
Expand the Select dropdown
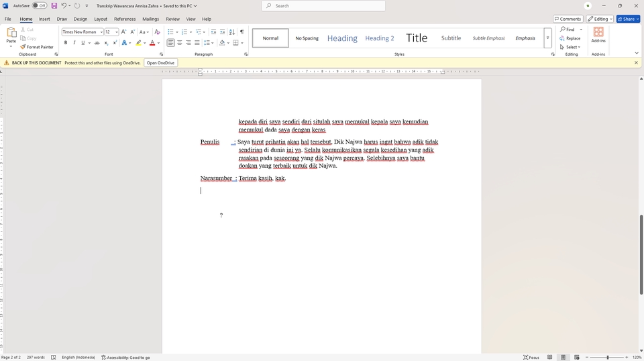point(570,47)
